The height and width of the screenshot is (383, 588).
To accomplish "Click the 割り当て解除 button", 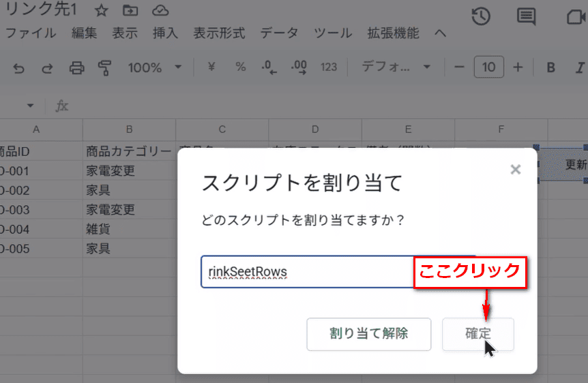I will coord(368,334).
